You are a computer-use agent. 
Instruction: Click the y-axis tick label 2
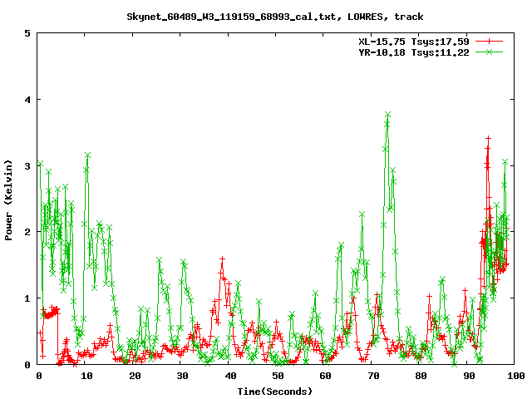pyautogui.click(x=27, y=232)
